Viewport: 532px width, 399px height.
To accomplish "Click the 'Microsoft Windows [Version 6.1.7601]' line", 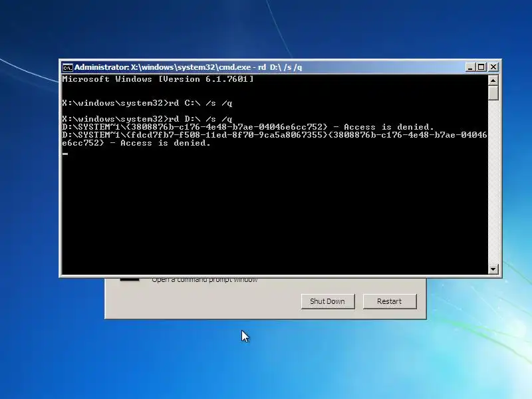I will (x=158, y=79).
